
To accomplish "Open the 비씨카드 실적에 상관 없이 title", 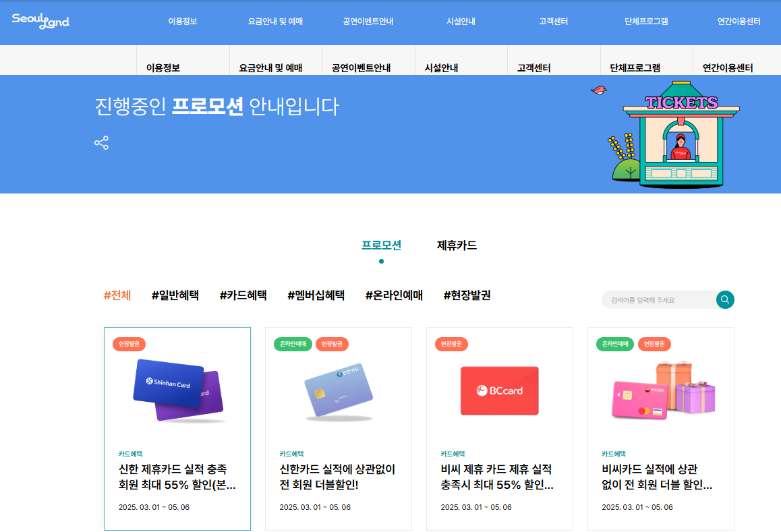I will coord(657,477).
